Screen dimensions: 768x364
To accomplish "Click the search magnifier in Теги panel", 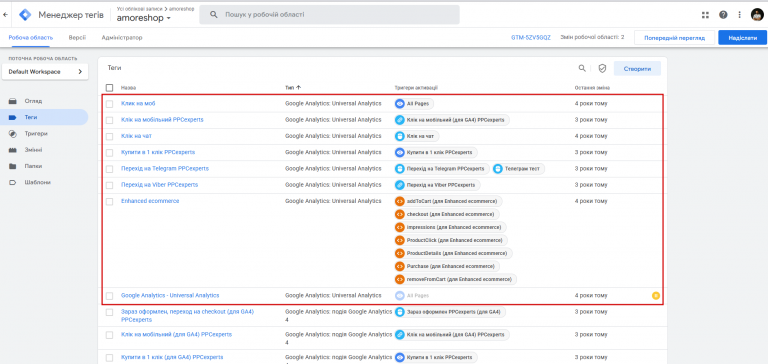I will click(582, 69).
